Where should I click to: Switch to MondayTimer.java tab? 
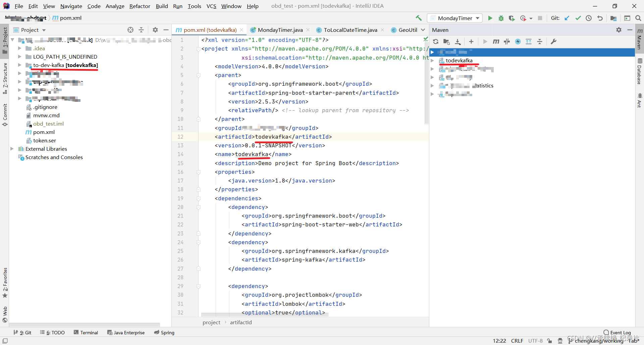280,30
